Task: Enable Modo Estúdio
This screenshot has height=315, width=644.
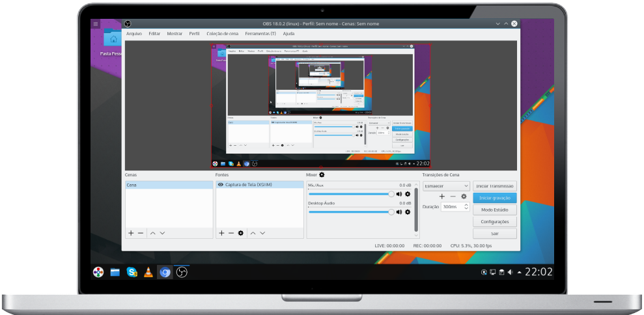Action: 494,210
